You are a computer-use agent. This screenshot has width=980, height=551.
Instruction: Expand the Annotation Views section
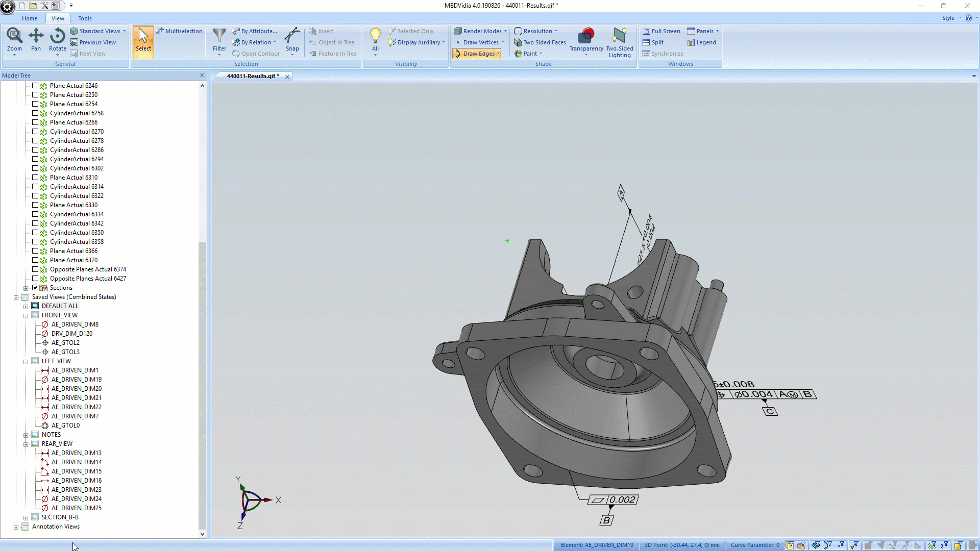coord(15,526)
